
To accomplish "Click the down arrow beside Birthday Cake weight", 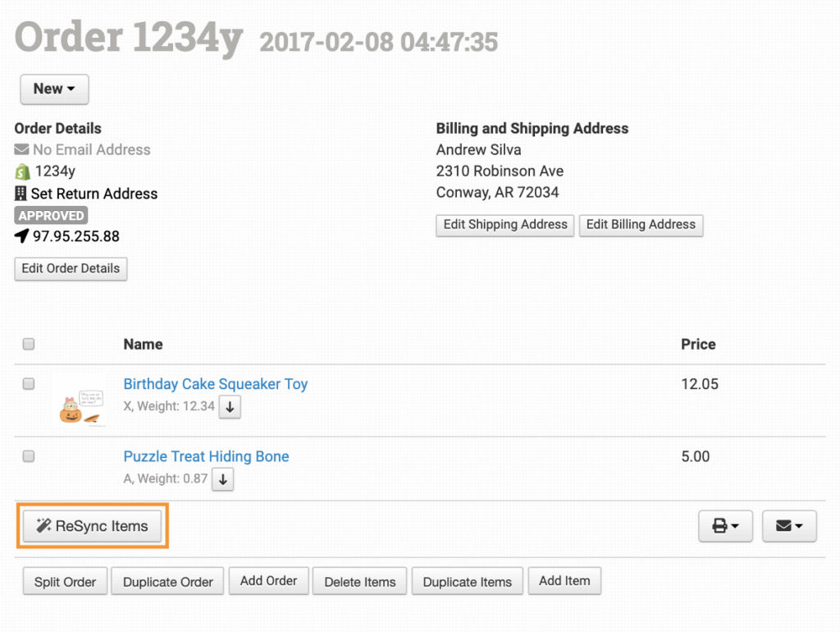I will pos(230,407).
